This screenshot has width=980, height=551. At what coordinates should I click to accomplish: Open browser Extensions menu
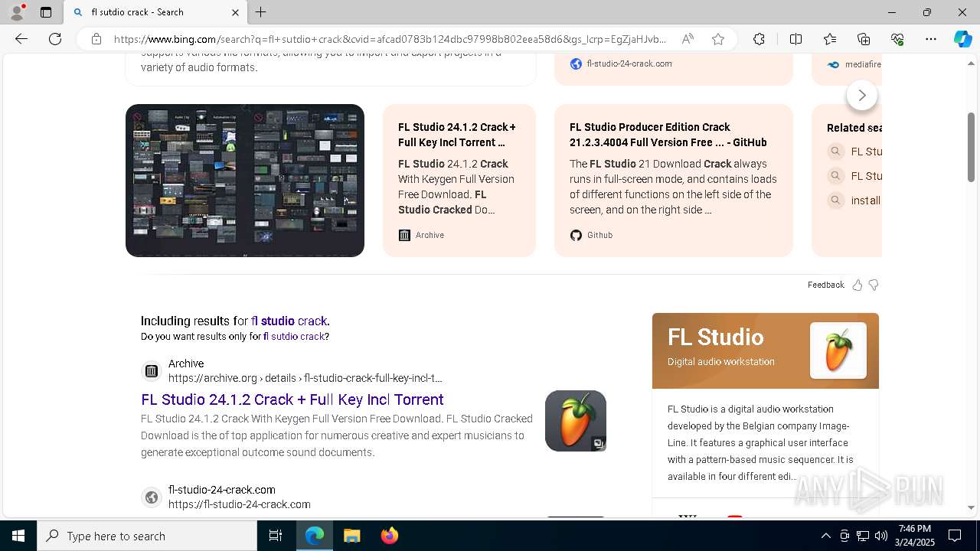[x=759, y=39]
